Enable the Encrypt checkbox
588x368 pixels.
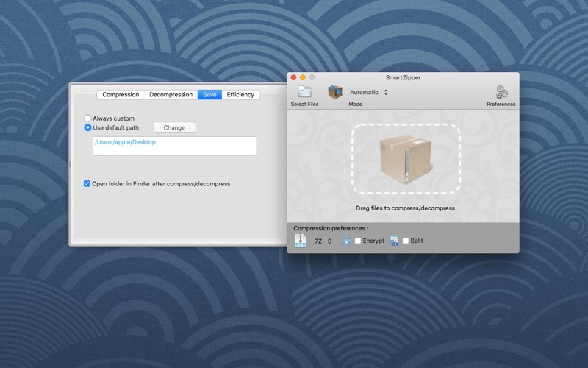click(x=358, y=241)
